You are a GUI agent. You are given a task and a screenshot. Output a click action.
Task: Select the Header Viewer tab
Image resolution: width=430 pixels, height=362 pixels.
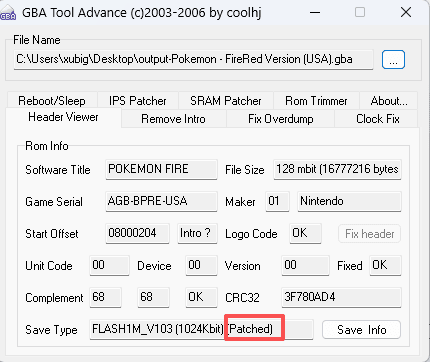click(63, 117)
